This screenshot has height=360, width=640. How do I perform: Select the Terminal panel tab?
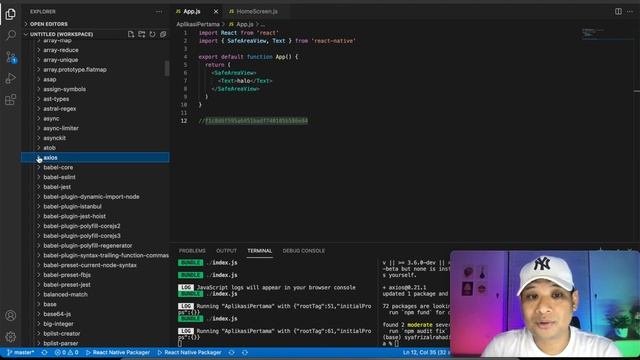click(260, 251)
